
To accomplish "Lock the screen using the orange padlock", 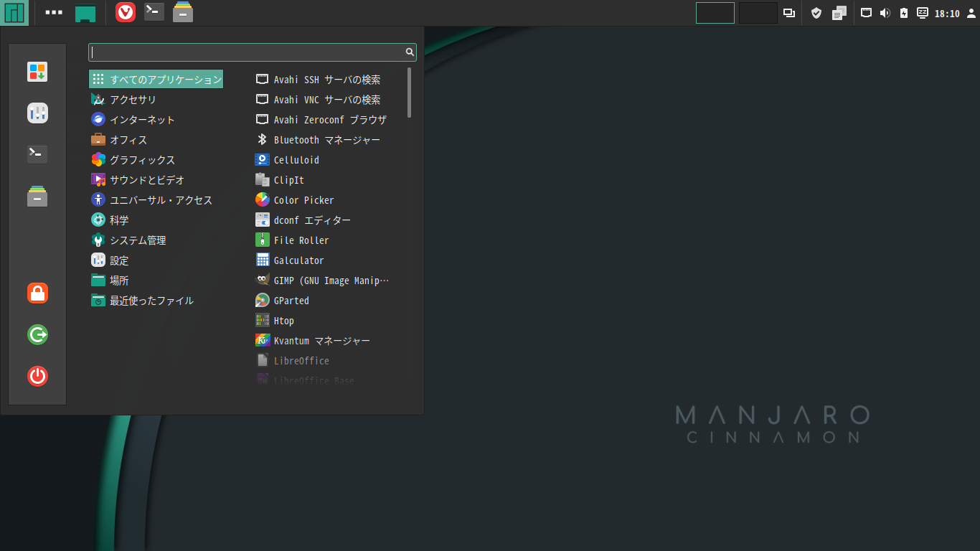I will point(37,293).
